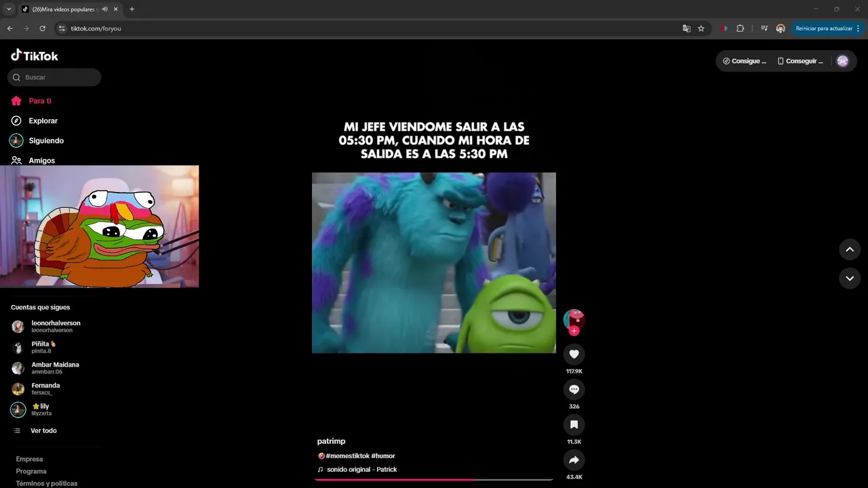Open a new browser tab
868x488 pixels.
tap(132, 9)
